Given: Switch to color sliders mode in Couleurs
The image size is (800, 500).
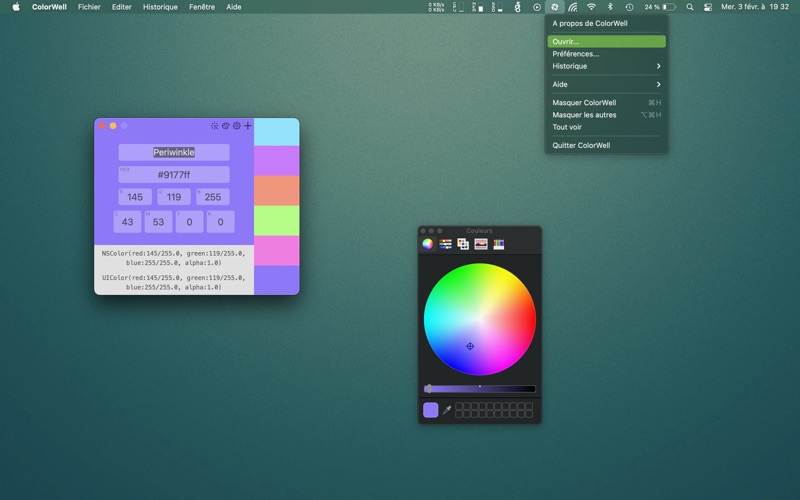Looking at the screenshot, I should pyautogui.click(x=445, y=244).
